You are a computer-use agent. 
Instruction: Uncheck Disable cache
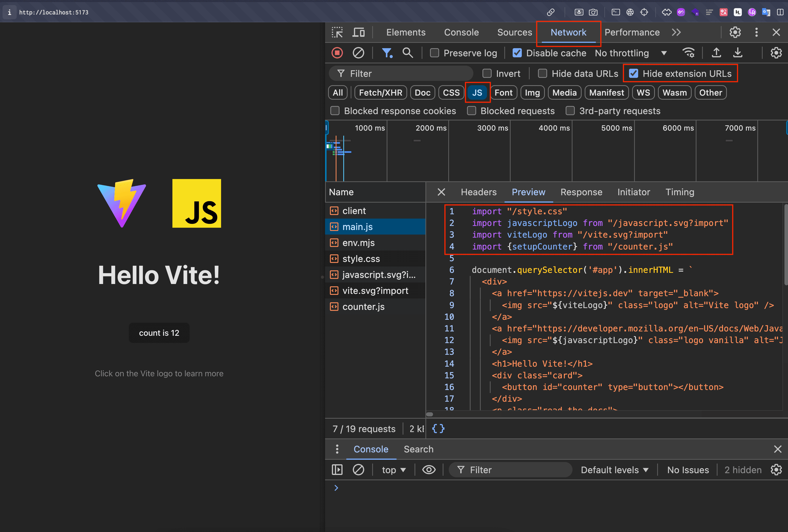[x=517, y=53]
